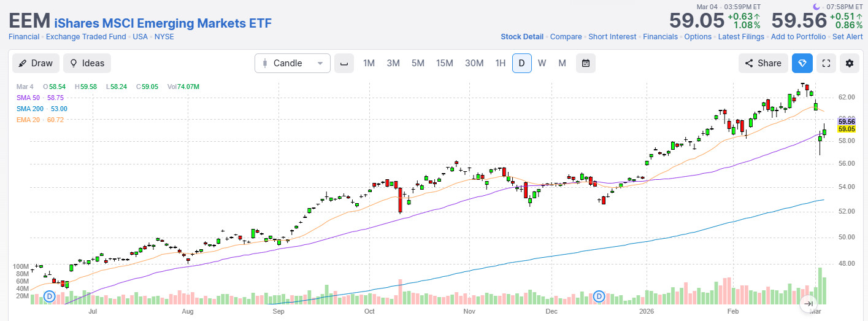Click the chart scale icon beside Candle
The height and width of the screenshot is (321, 868).
click(x=344, y=63)
